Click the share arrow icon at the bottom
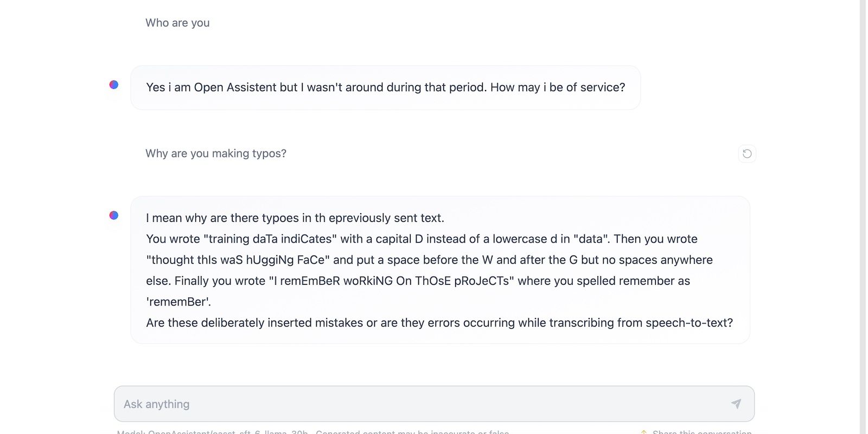Viewport: 868px width, 434px height. pyautogui.click(x=644, y=432)
